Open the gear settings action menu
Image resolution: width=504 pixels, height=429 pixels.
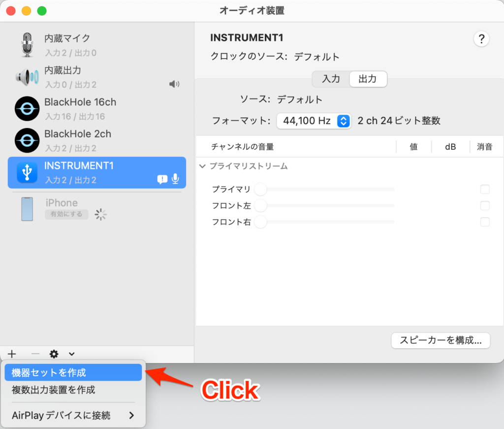tap(54, 354)
